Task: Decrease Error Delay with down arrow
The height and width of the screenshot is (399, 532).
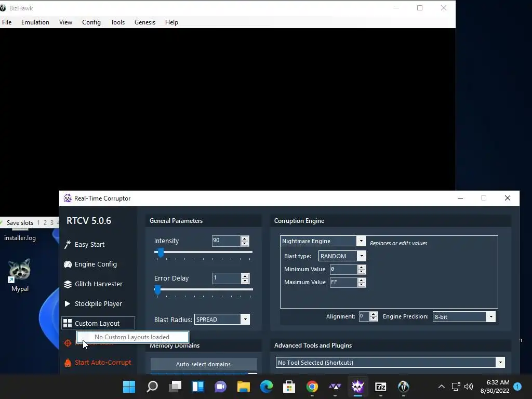Action: [245, 281]
